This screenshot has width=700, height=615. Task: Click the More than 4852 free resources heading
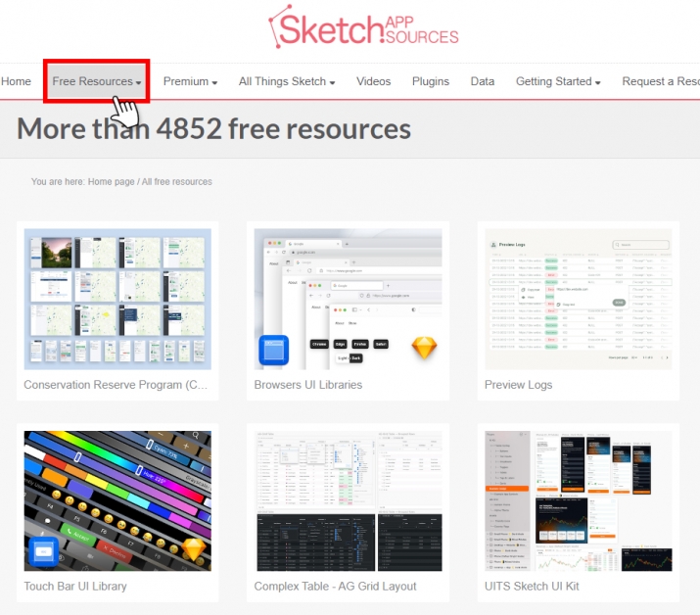(213, 128)
